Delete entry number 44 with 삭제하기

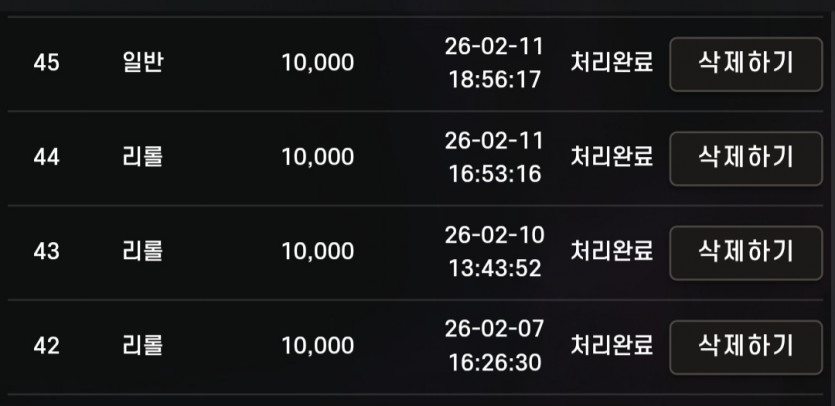[x=746, y=158]
